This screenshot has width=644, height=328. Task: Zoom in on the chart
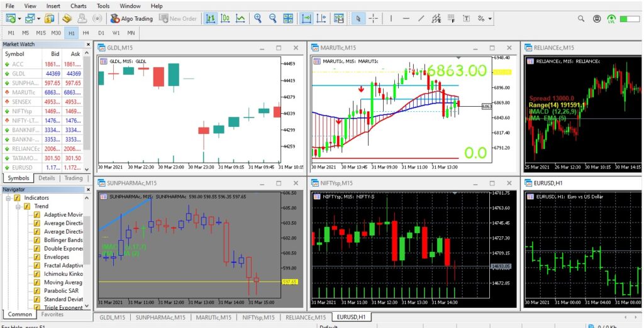point(258,18)
